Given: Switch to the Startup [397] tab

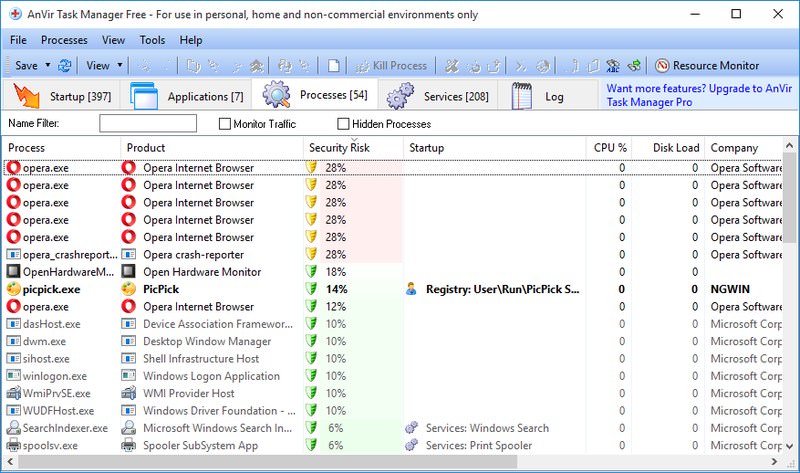Looking at the screenshot, I should click(x=61, y=95).
